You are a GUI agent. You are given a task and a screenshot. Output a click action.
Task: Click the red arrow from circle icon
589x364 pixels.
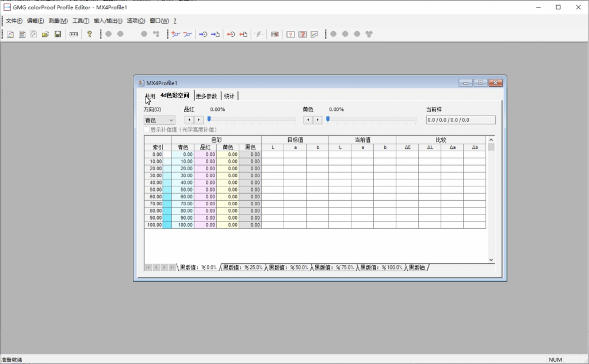(x=231, y=34)
